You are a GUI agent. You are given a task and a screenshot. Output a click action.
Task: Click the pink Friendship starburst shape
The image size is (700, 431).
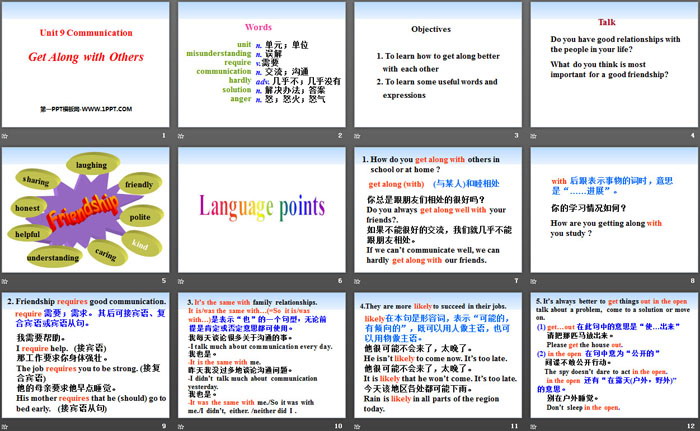(x=83, y=216)
